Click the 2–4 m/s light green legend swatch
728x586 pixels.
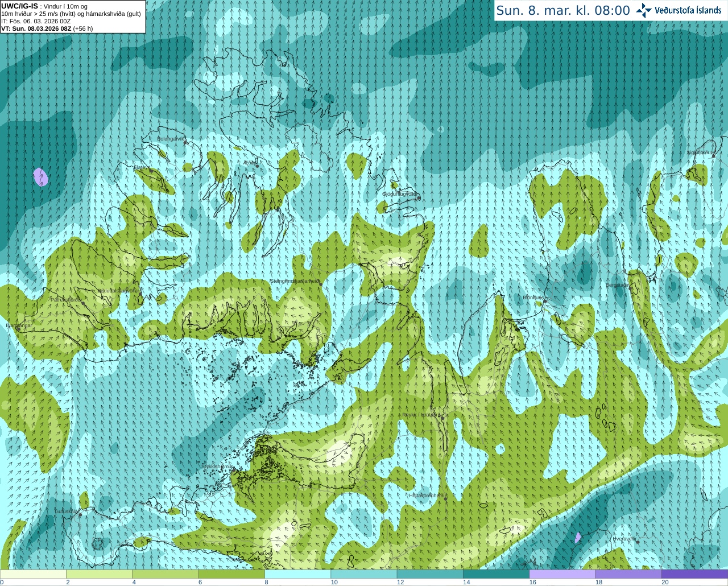click(99, 574)
